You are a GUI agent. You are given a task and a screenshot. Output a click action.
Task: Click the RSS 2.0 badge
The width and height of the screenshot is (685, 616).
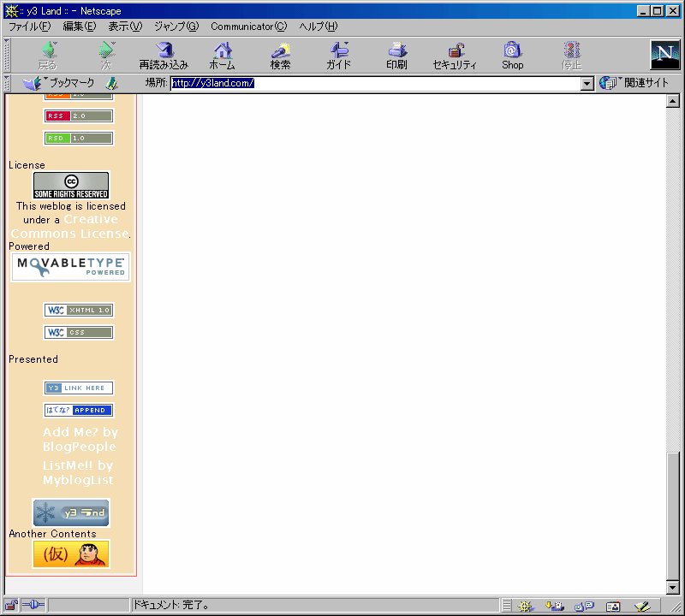[x=79, y=116]
